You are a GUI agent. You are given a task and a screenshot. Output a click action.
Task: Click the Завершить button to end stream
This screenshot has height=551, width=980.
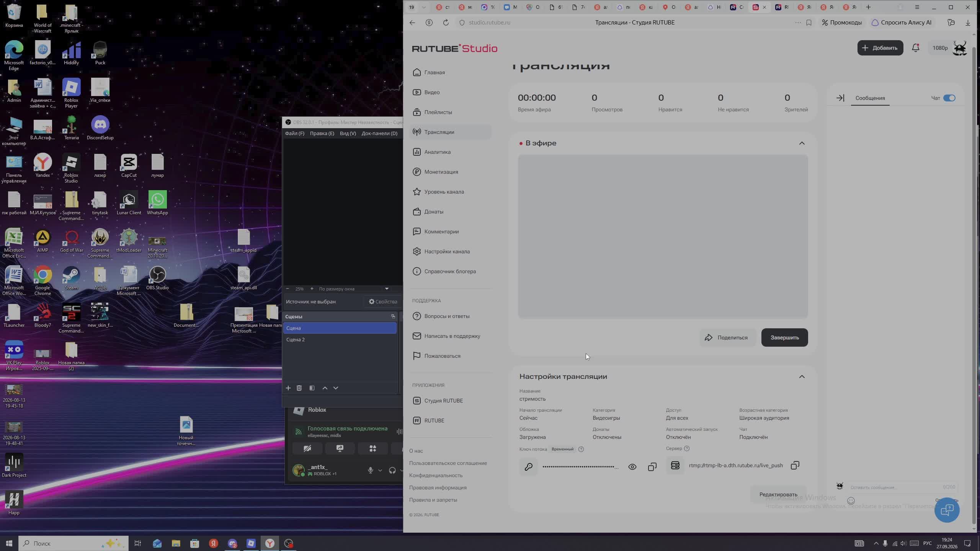[784, 337]
